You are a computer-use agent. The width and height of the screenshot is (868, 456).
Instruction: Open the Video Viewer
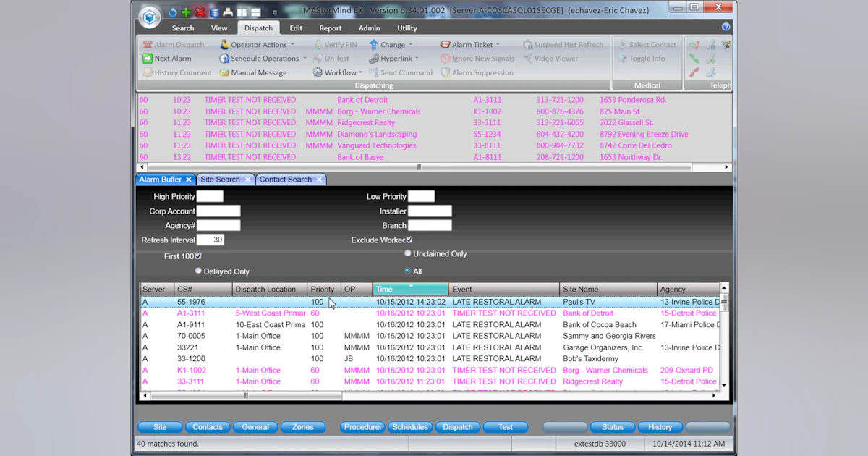pos(554,58)
